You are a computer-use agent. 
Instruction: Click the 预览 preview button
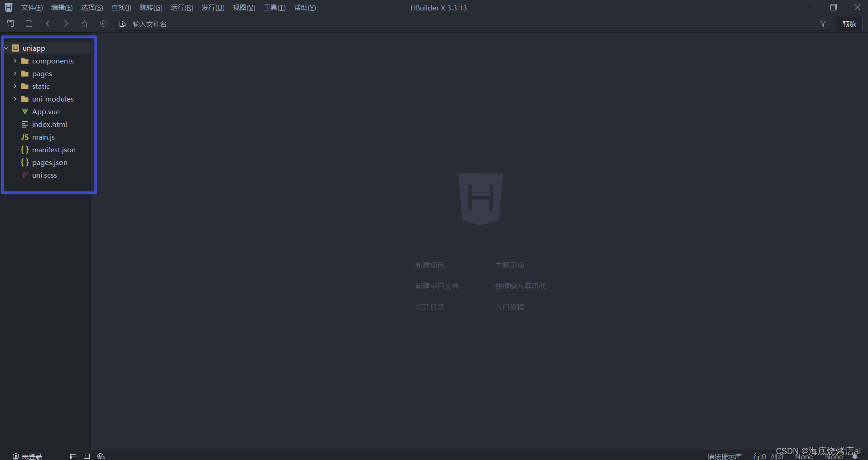point(849,24)
